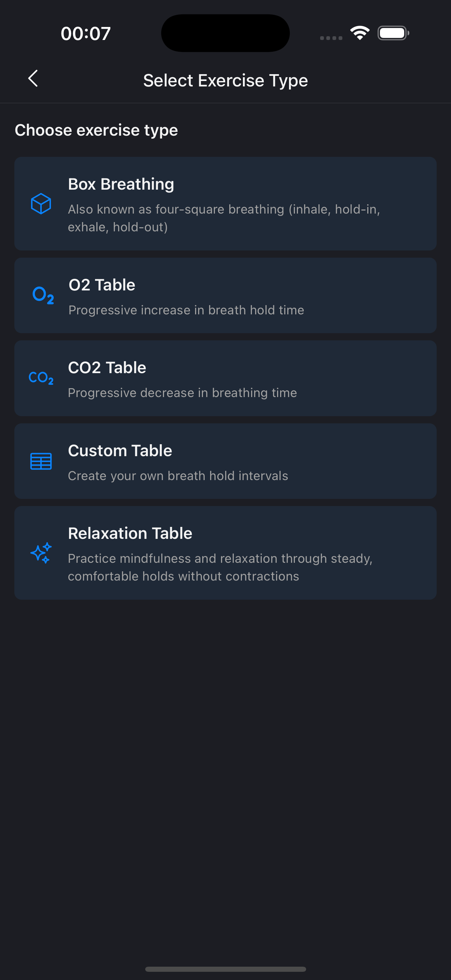The width and height of the screenshot is (451, 980).
Task: Tap the back chevron to go back
Action: click(33, 79)
